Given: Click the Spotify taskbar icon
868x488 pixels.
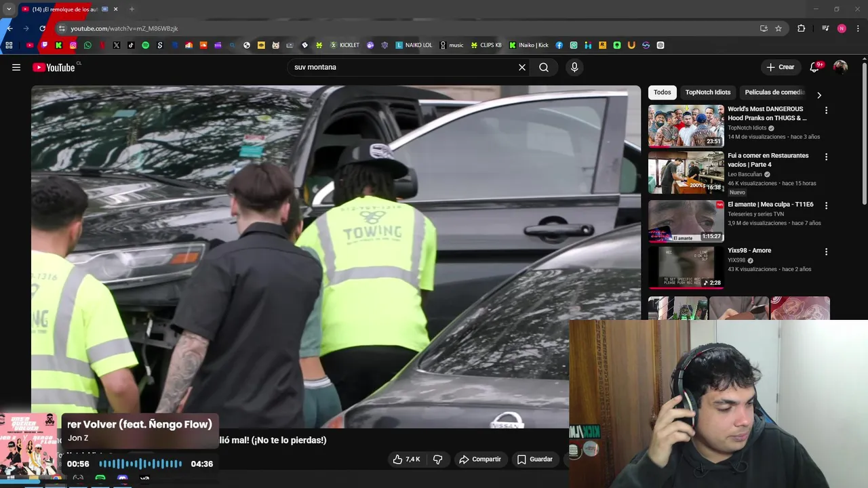Looking at the screenshot, I should click(x=100, y=479).
